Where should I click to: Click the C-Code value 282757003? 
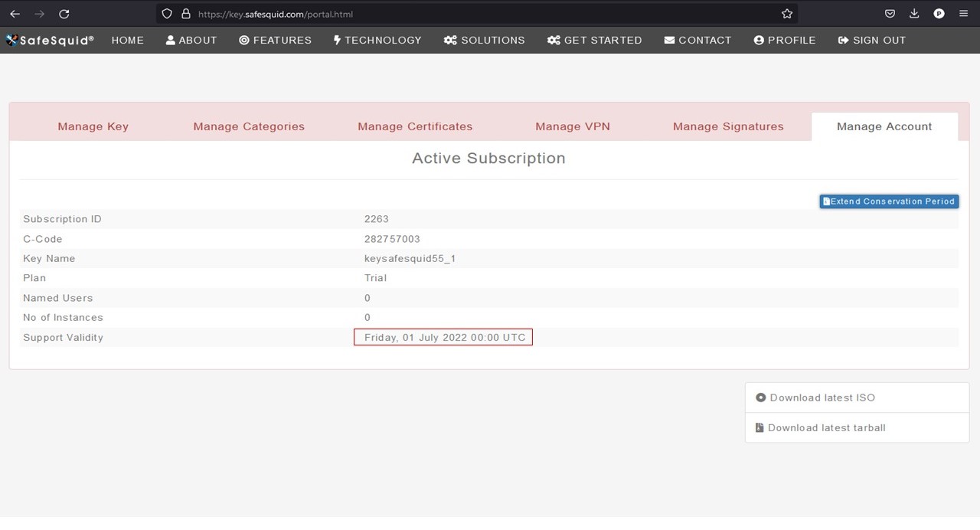[x=392, y=239]
